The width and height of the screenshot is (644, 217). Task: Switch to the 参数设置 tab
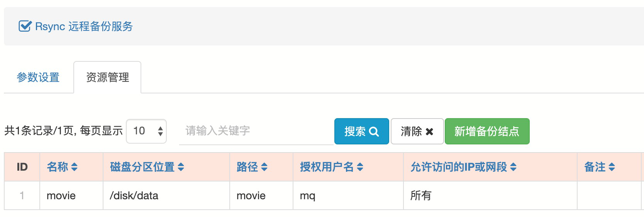click(38, 77)
